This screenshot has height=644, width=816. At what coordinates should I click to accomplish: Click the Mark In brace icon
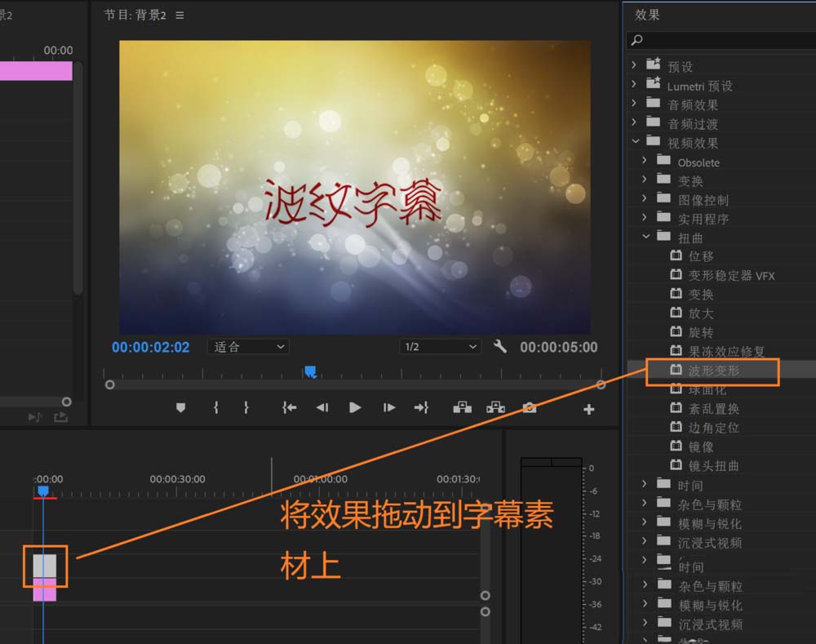pos(215,407)
